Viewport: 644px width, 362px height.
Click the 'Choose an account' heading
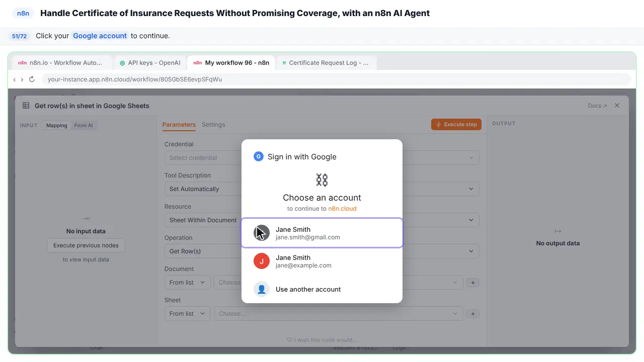pyautogui.click(x=322, y=198)
